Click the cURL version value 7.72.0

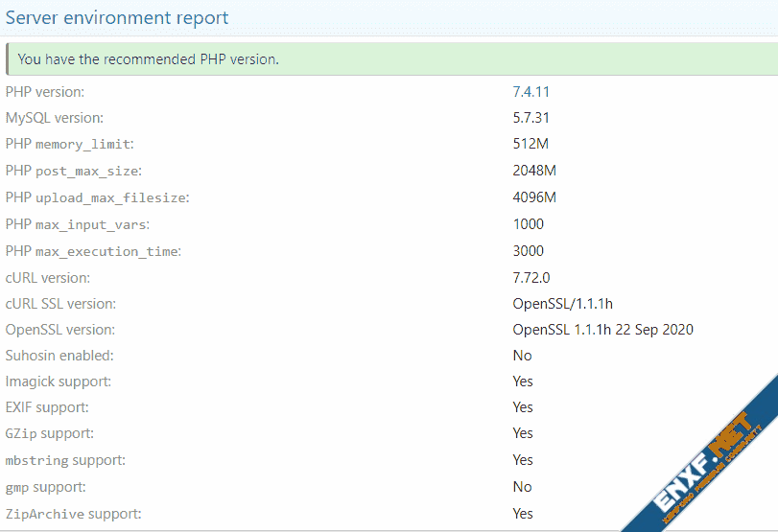(530, 278)
